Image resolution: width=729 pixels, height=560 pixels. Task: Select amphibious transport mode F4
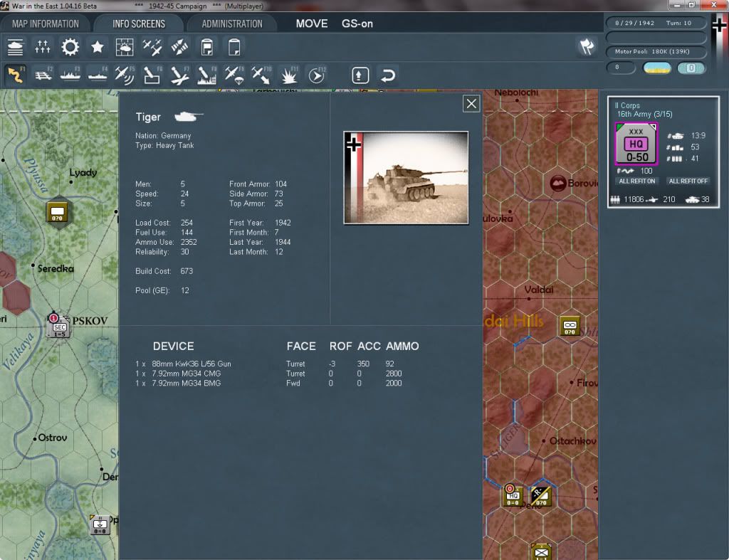98,75
